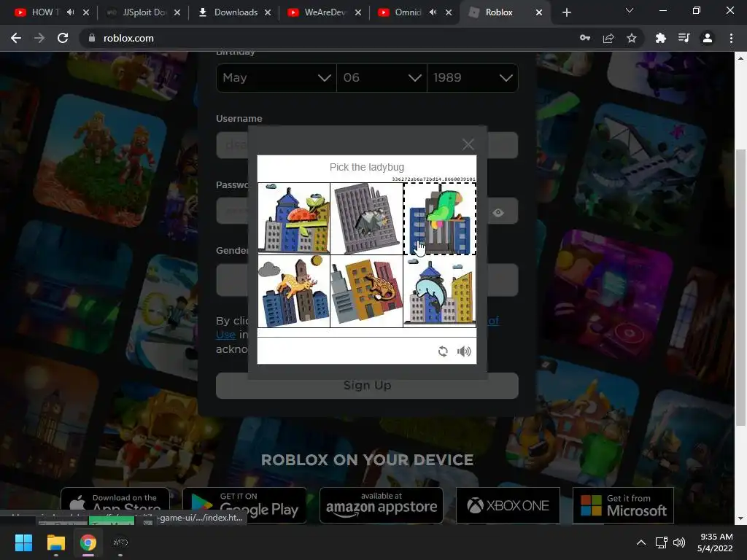Open the Amazon appstore badge

coord(381,505)
